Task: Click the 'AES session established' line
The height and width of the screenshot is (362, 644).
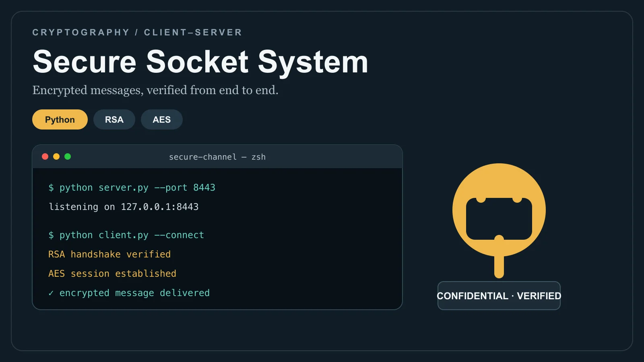Action: pos(112,274)
